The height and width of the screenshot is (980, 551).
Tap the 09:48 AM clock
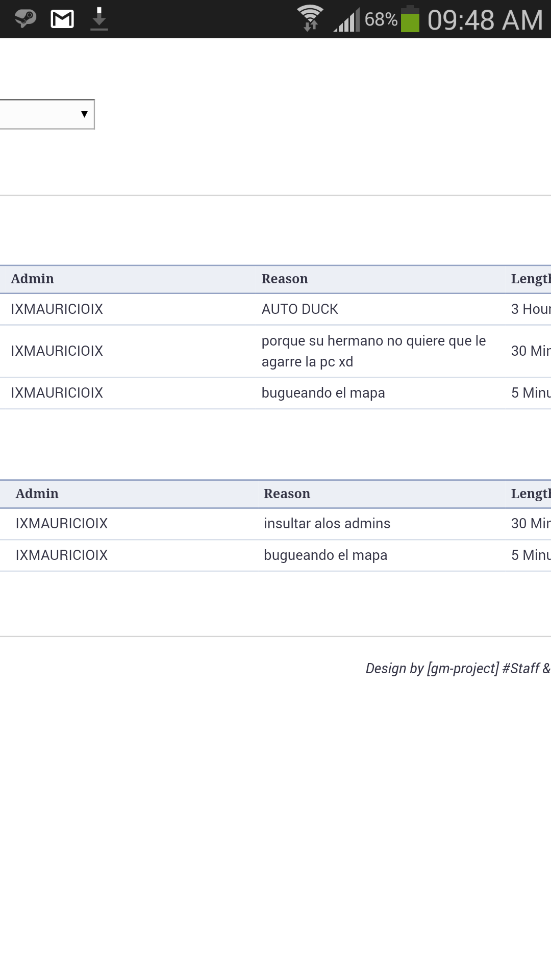tap(485, 20)
